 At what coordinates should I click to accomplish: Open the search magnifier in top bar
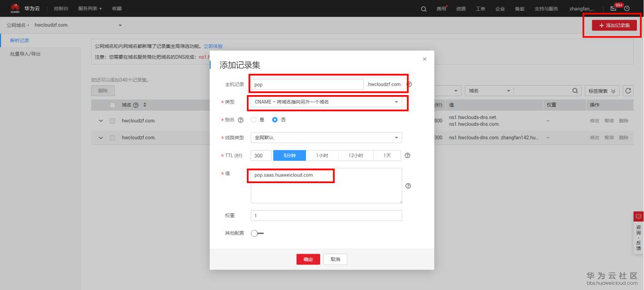click(x=424, y=8)
